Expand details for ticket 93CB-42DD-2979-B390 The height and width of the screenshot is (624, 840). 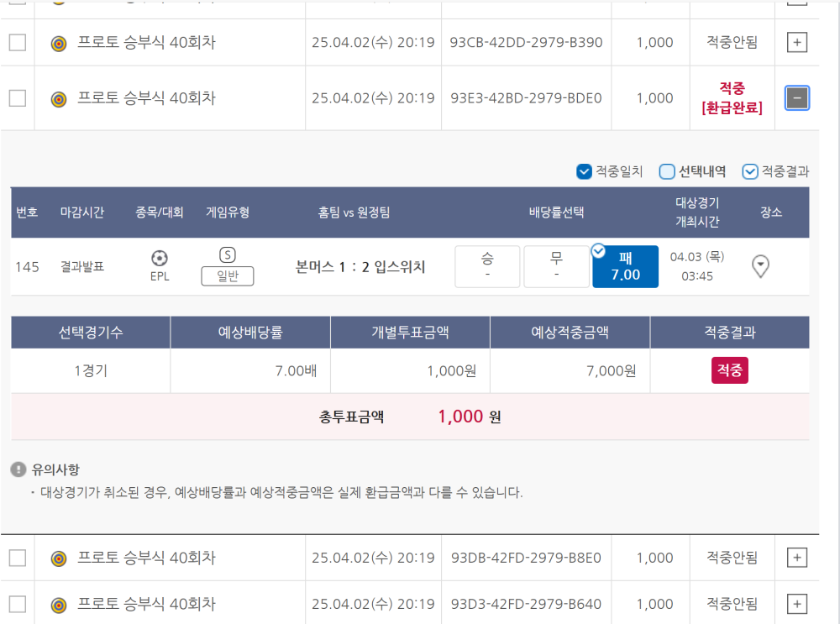pyautogui.click(x=797, y=43)
